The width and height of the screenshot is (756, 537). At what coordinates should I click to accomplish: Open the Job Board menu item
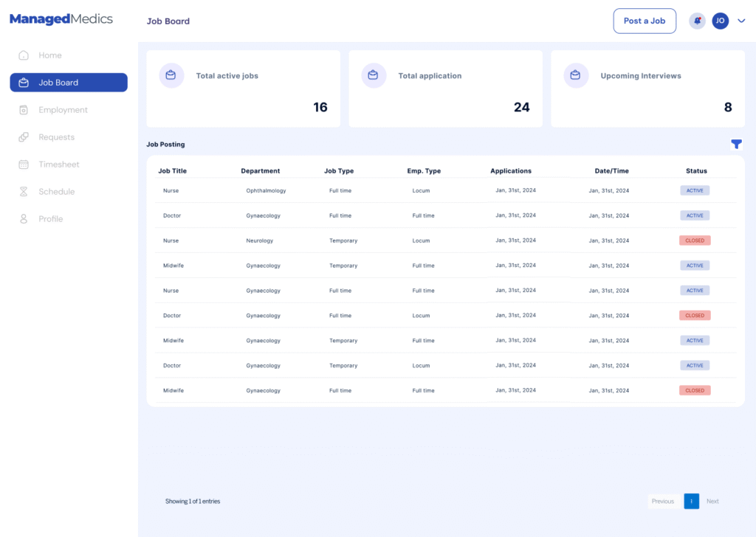pyautogui.click(x=68, y=83)
